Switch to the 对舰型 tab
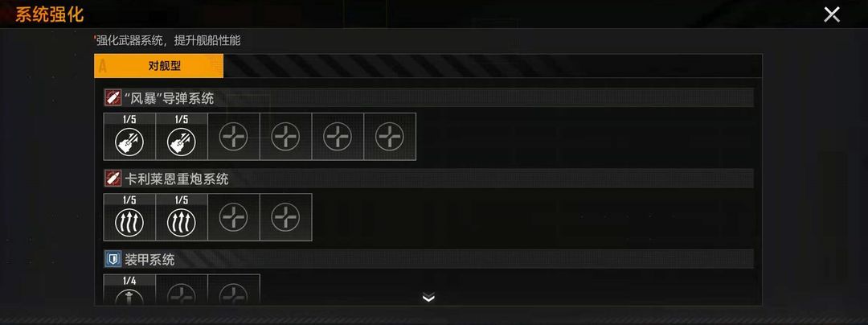 (159, 67)
